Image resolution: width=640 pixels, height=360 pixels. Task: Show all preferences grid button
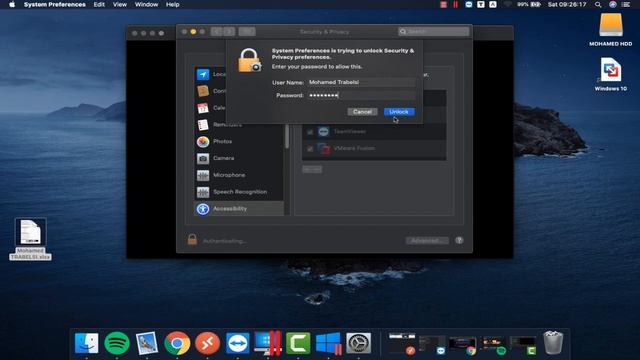coord(247,31)
